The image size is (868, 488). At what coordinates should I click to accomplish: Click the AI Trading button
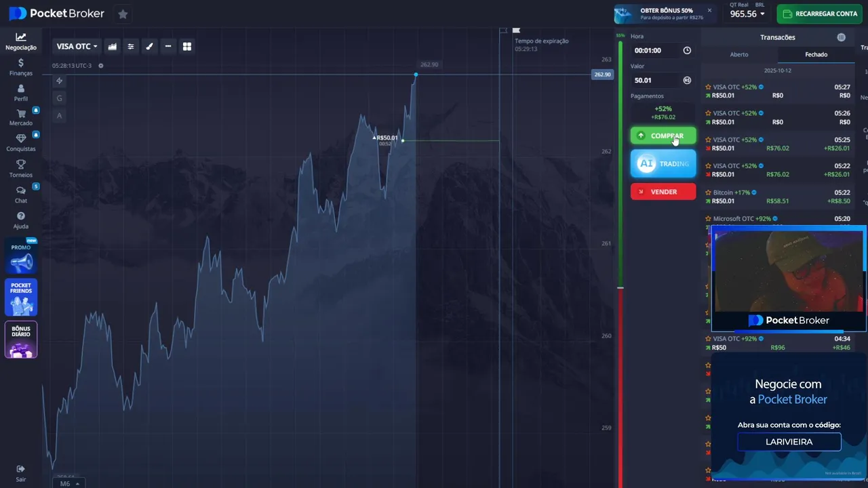pyautogui.click(x=663, y=163)
